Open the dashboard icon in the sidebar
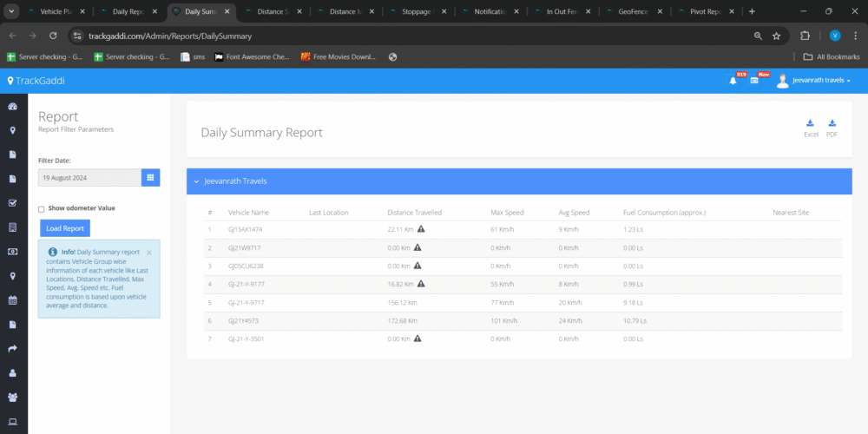Screen dimensions: 868x434 click(13, 107)
